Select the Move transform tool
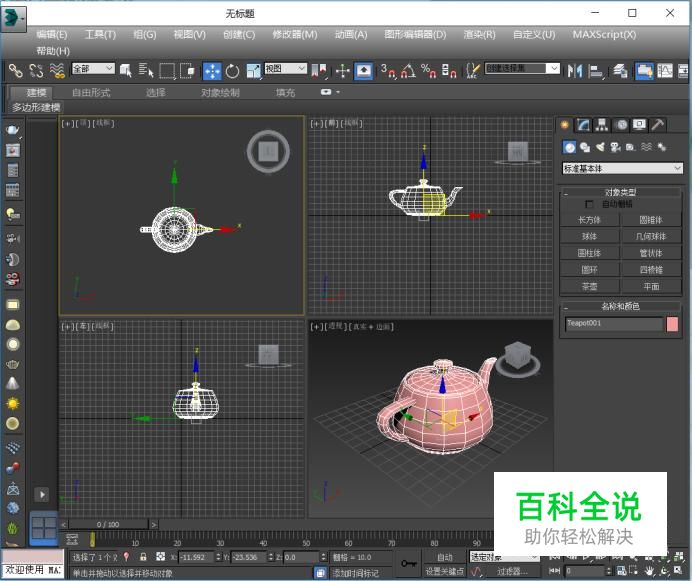The width and height of the screenshot is (692, 581). [x=212, y=71]
